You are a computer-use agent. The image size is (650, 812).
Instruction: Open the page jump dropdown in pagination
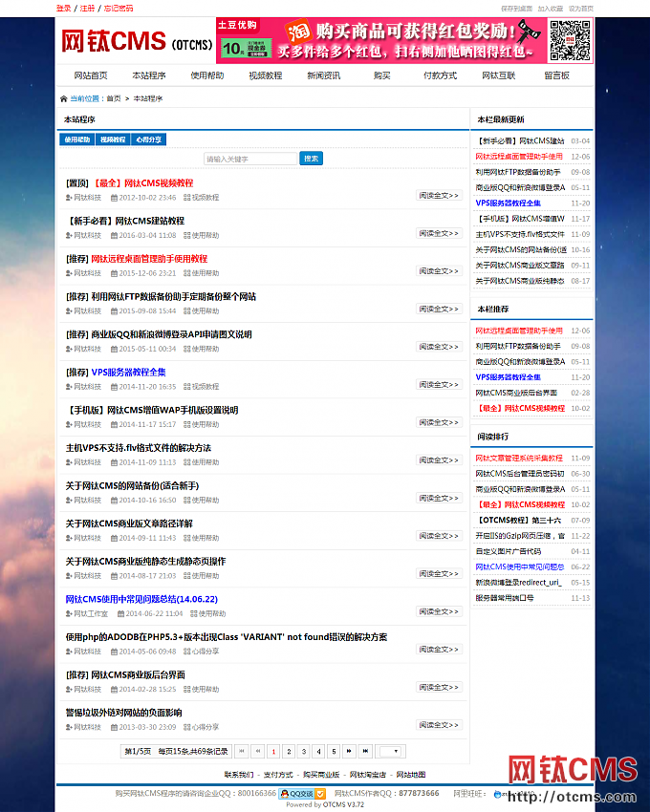[392, 751]
